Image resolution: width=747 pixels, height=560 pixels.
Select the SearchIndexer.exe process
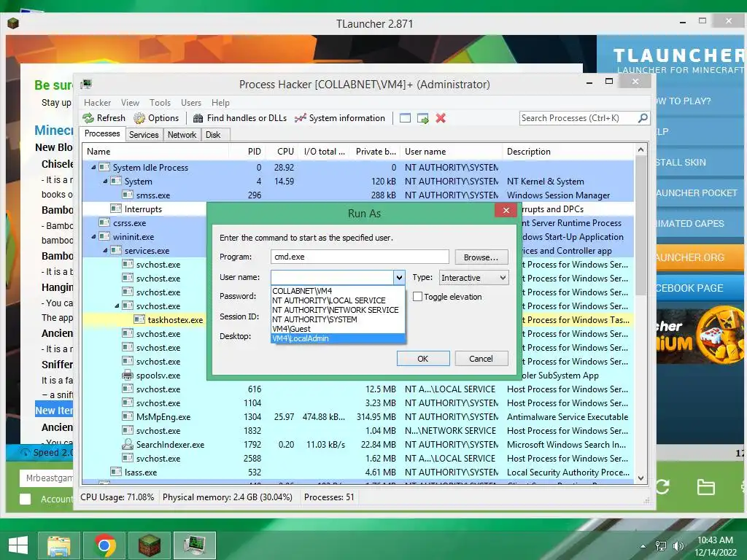357,444
